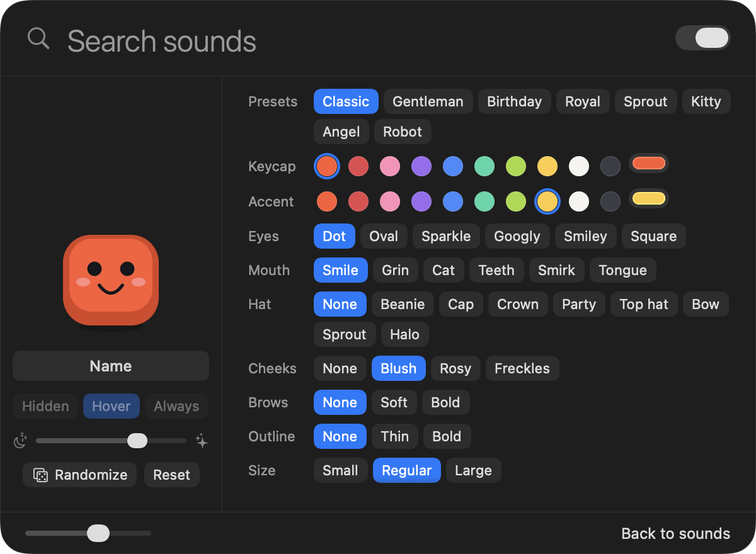The image size is (756, 554).
Task: Select Freckles cheeks
Action: tap(522, 368)
